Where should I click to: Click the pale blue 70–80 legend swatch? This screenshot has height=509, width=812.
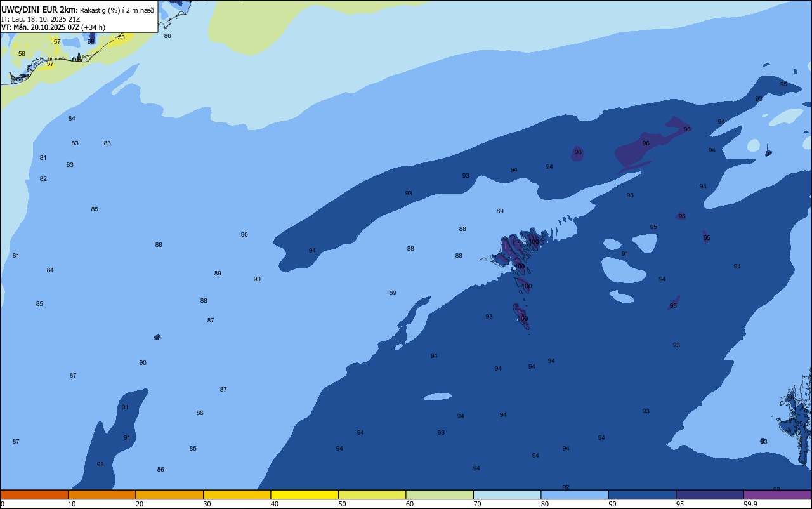point(507,494)
